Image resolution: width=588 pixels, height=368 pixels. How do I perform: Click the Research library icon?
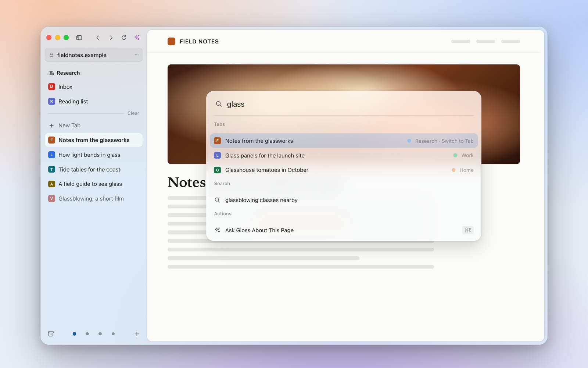[51, 73]
